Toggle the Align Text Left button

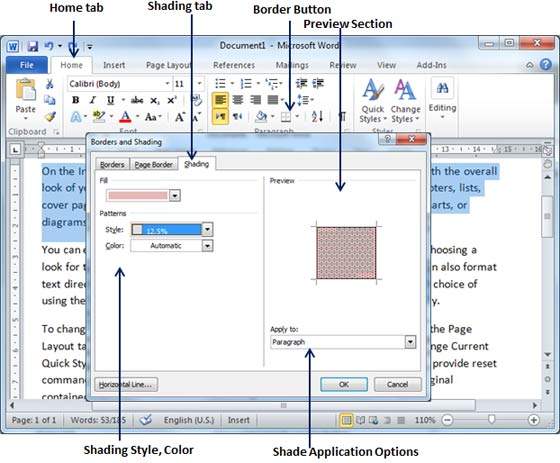(x=220, y=100)
